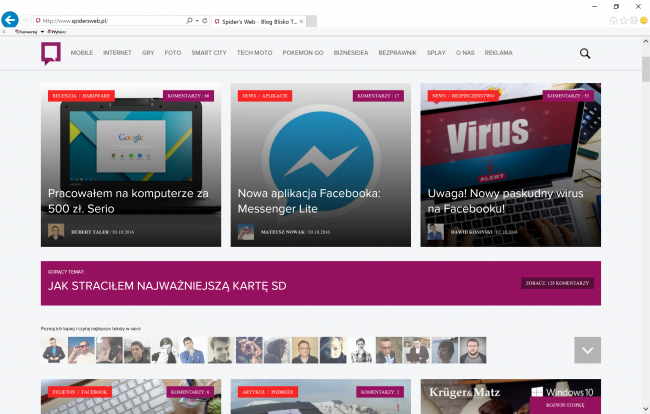The image size is (650, 414).
Task: Open the TECH MOTO menu item
Action: [255, 53]
